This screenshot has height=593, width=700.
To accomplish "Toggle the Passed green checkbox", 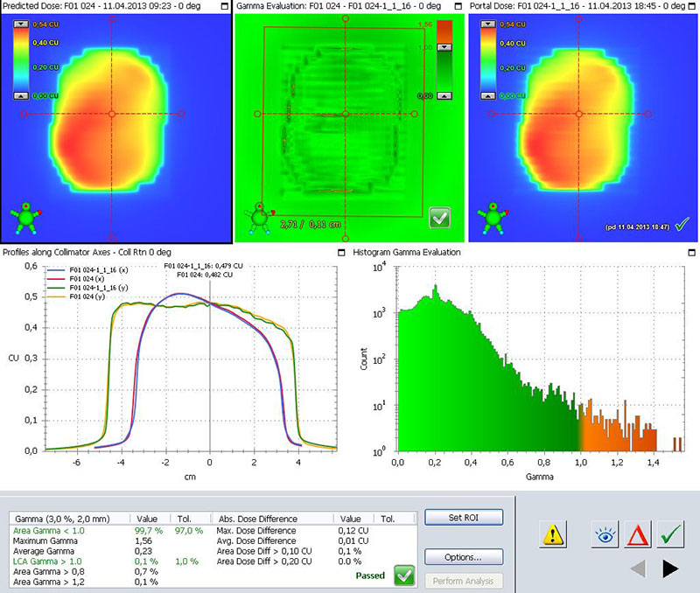I will point(404,576).
